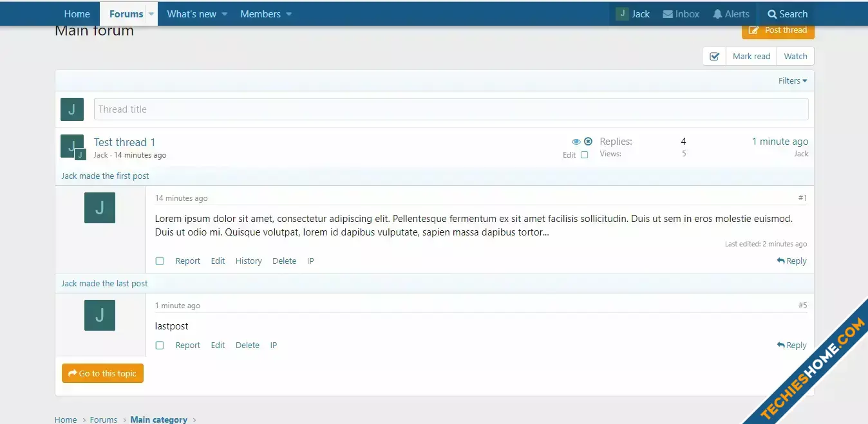Tick the Edit checkbox on Test thread 1
Viewport: 868px width, 424px height.
(585, 155)
